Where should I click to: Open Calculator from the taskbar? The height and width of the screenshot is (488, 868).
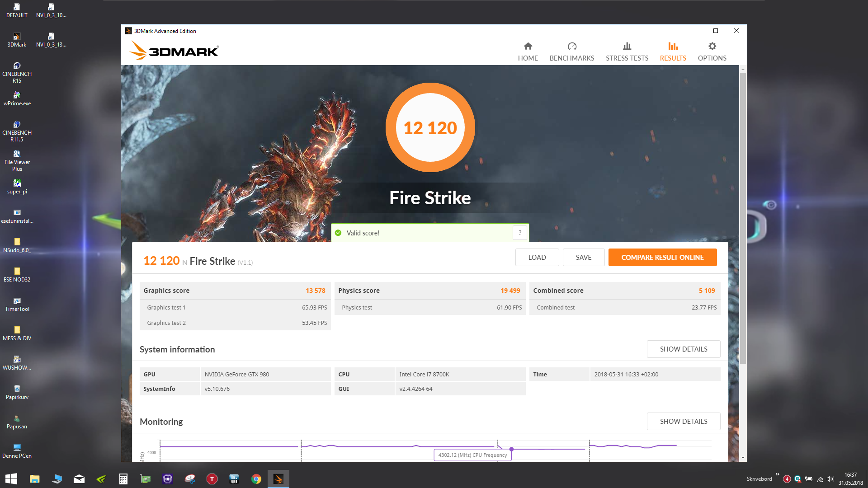coord(123,479)
